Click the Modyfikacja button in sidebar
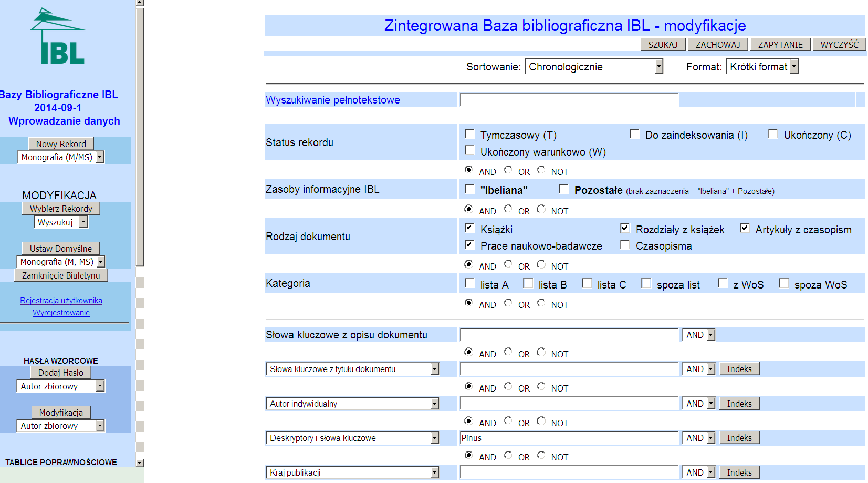This screenshot has height=483, width=868. pos(61,413)
